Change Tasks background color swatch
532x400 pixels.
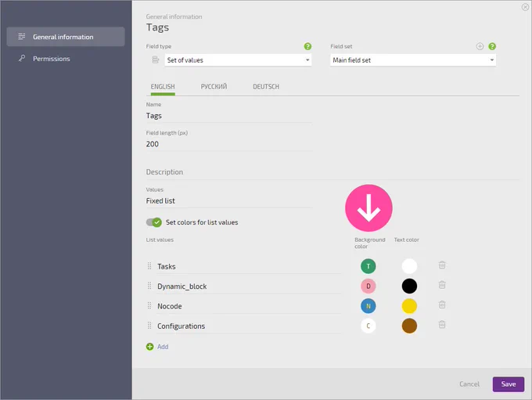pos(368,266)
